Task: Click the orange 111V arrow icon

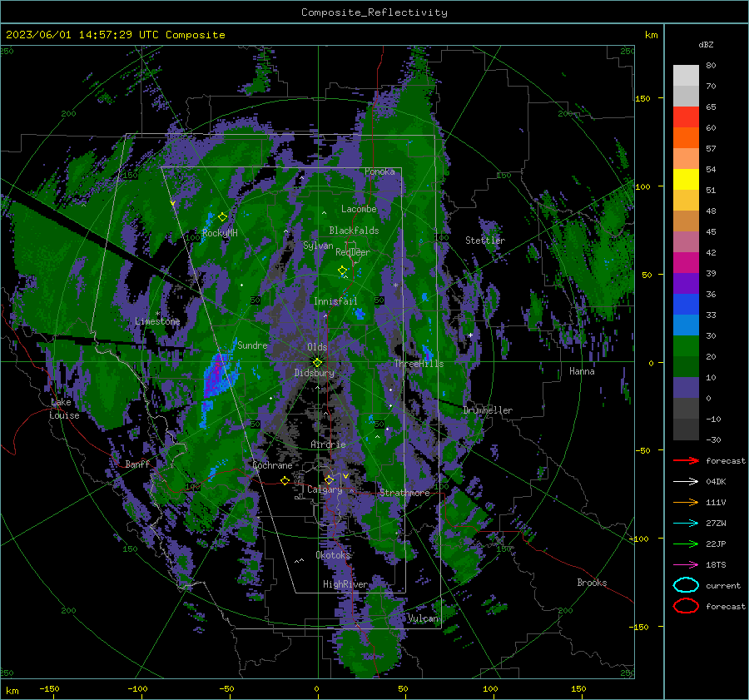Action: tap(686, 502)
